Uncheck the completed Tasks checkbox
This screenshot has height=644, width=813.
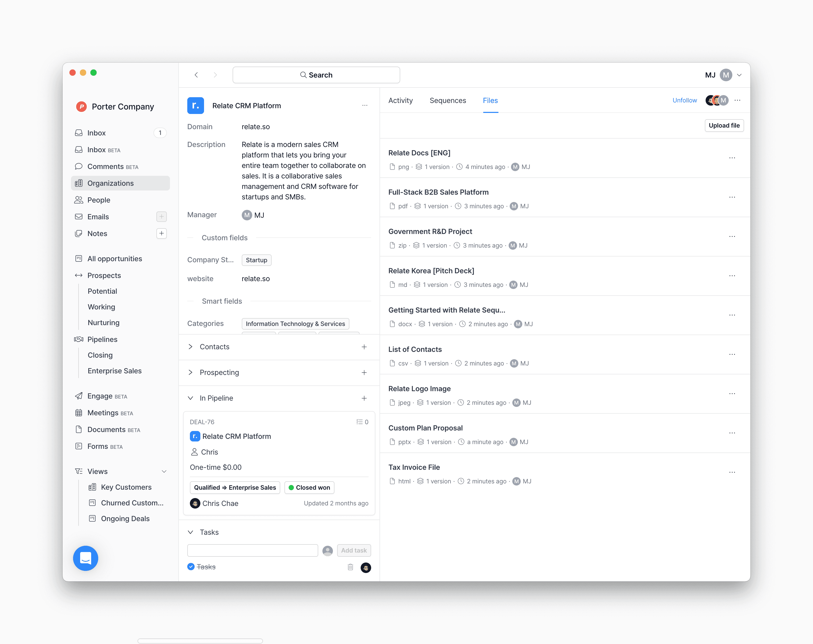tap(191, 567)
